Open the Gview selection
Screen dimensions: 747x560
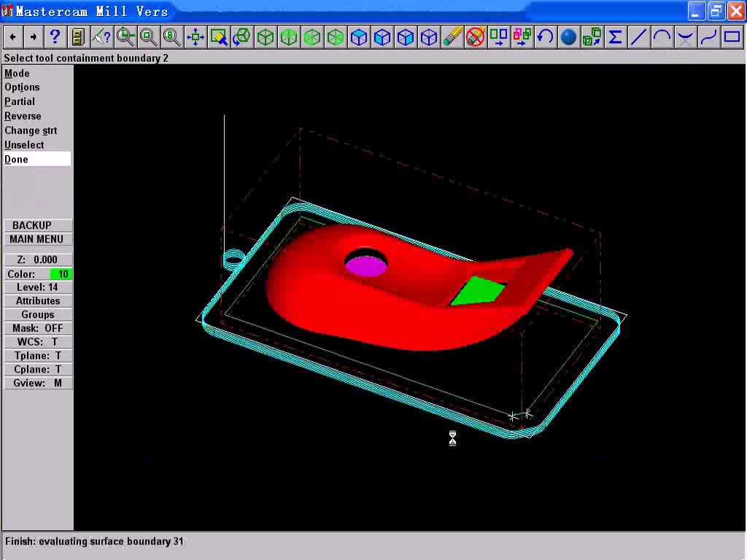[x=37, y=383]
